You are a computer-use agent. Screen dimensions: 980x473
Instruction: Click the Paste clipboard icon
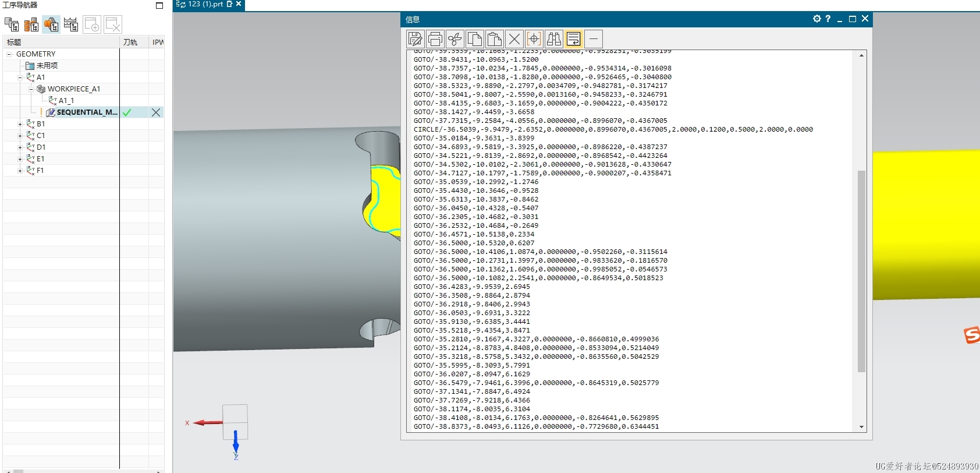pos(495,39)
